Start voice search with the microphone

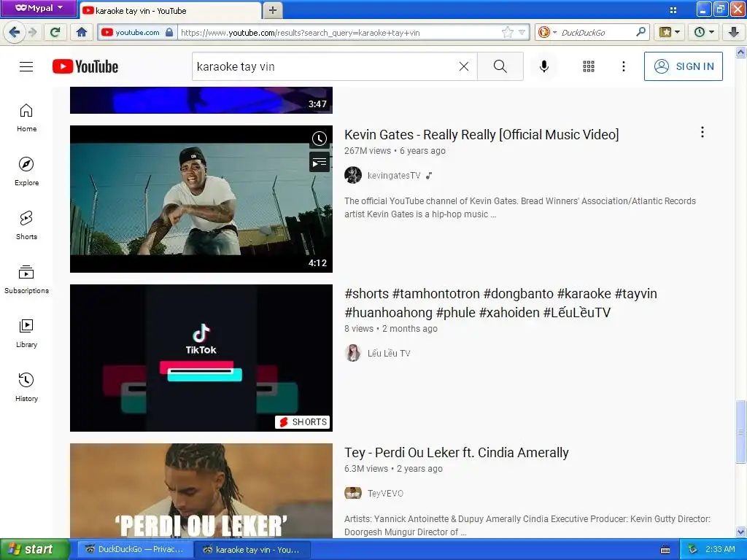(x=543, y=66)
